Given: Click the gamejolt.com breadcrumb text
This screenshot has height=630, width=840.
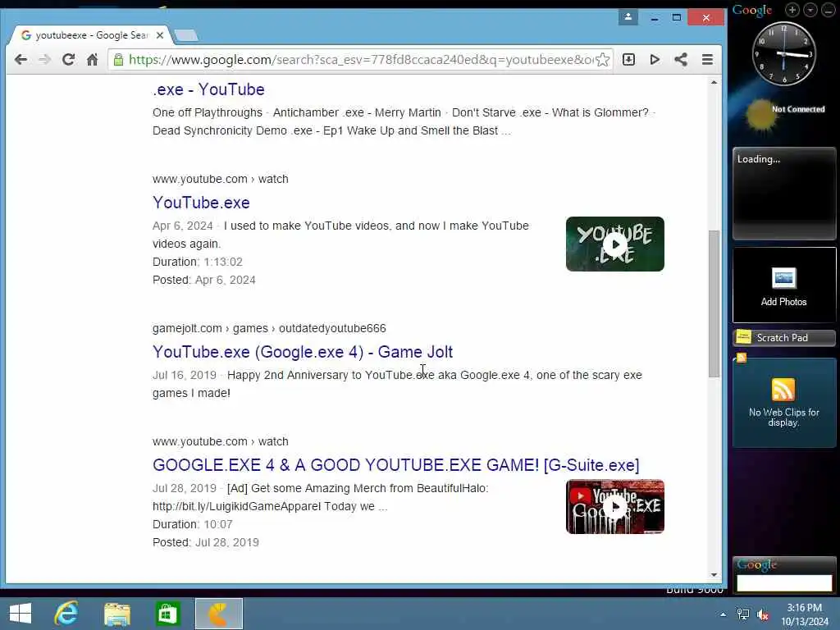Looking at the screenshot, I should (x=269, y=328).
